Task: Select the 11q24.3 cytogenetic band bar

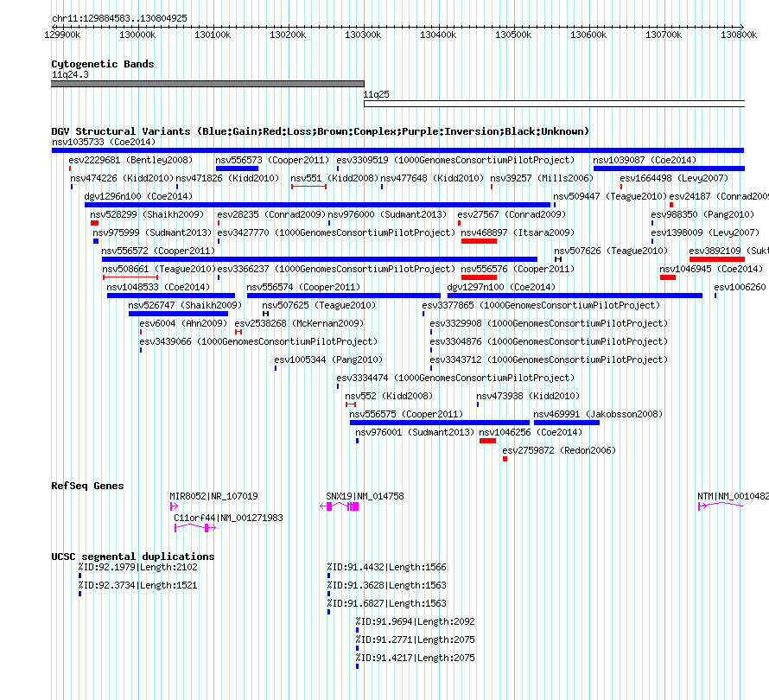Action: click(207, 84)
